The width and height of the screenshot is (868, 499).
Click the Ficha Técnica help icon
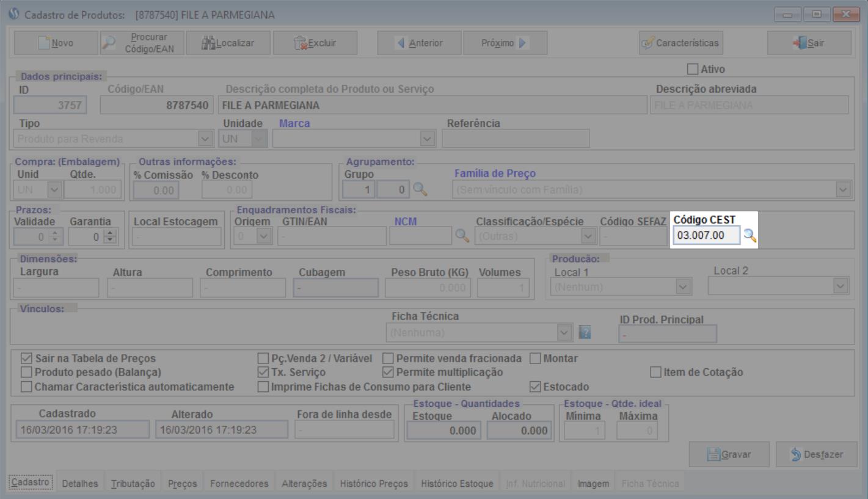585,333
